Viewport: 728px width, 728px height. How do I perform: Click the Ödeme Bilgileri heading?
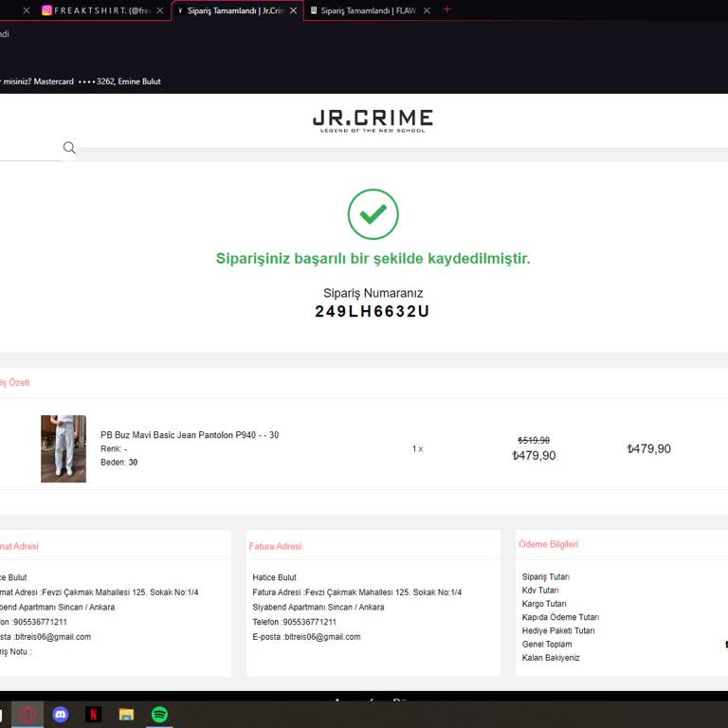(x=548, y=544)
